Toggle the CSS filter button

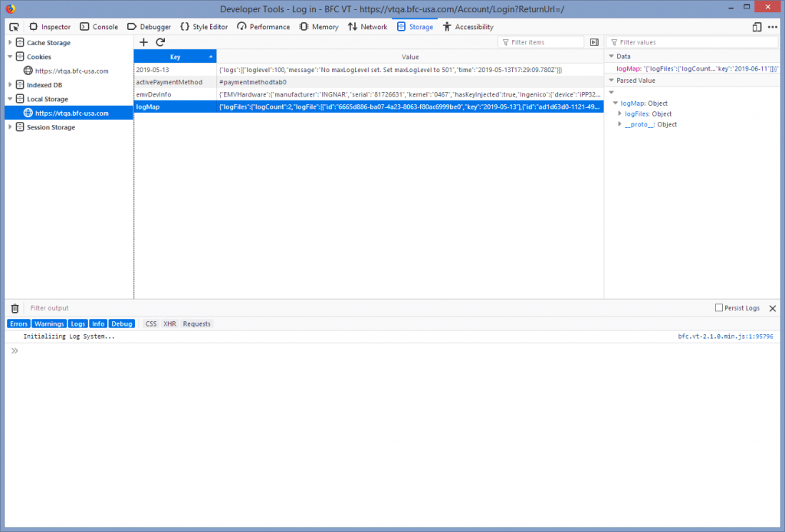click(151, 323)
